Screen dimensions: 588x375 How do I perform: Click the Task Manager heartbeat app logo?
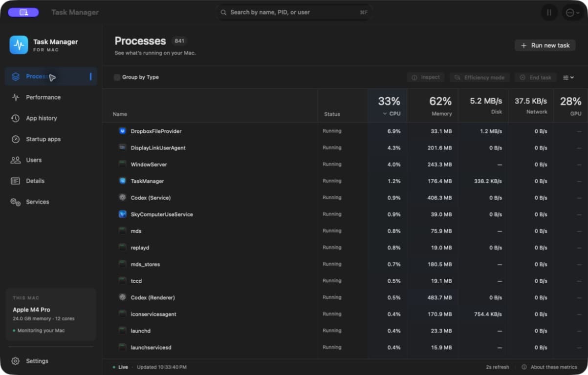pyautogui.click(x=19, y=45)
